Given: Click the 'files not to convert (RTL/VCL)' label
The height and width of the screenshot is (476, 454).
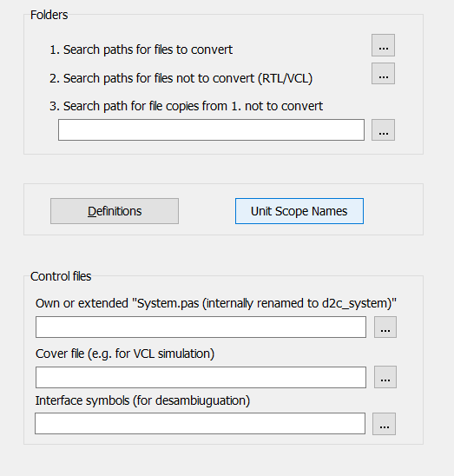Looking at the screenshot, I should point(181,78).
